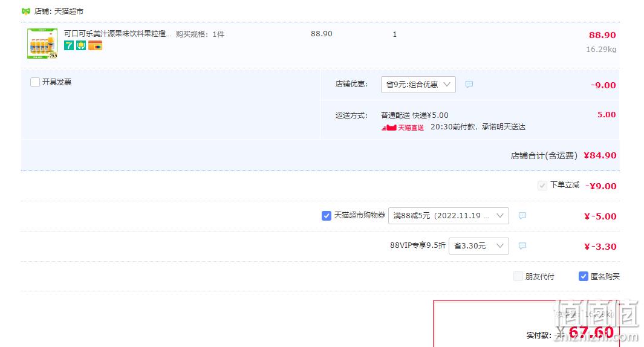Click the green 7-day return badge icon

click(69, 45)
